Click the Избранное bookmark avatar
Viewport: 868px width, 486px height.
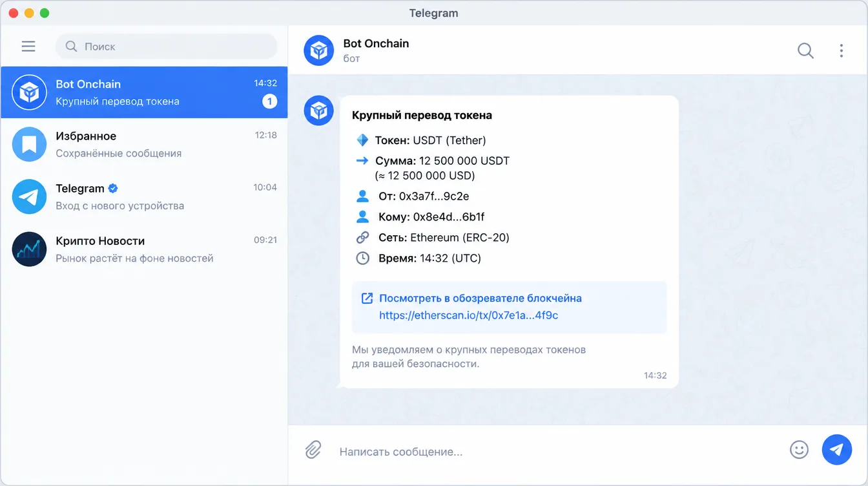coord(29,145)
